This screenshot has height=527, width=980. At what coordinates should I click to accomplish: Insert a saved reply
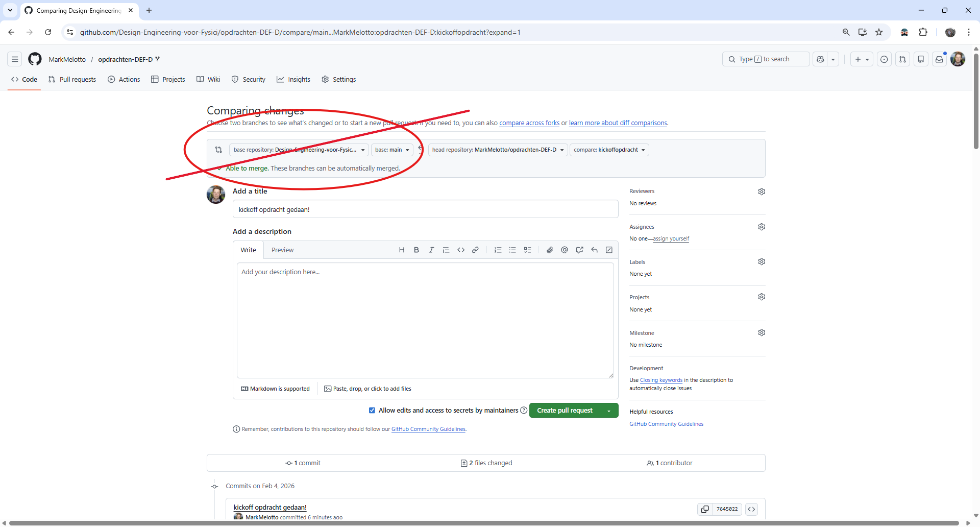coord(594,250)
